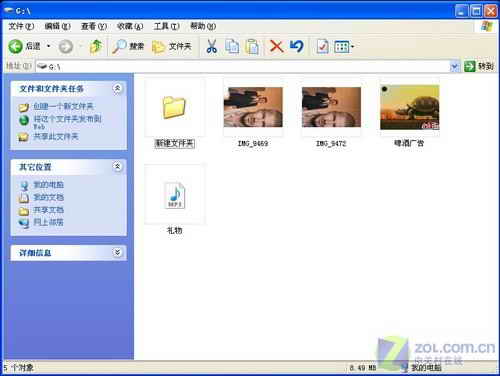Click the blue Undo arrow icon
Image resolution: width=500 pixels, height=376 pixels.
pos(296,46)
